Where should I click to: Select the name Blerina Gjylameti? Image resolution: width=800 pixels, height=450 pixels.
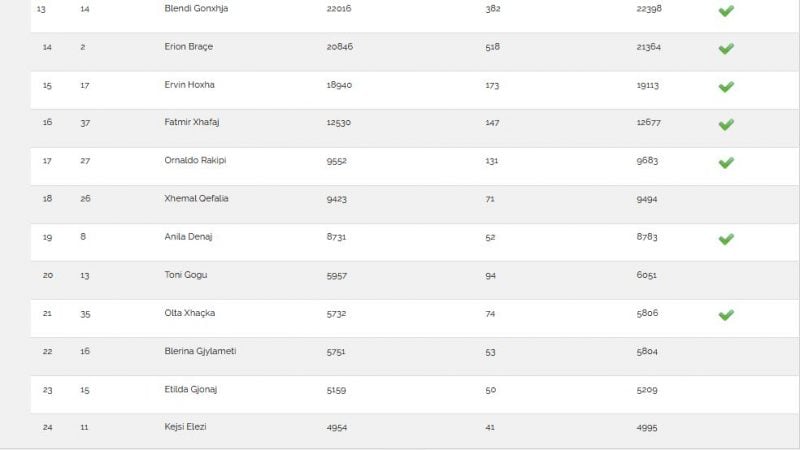point(200,351)
